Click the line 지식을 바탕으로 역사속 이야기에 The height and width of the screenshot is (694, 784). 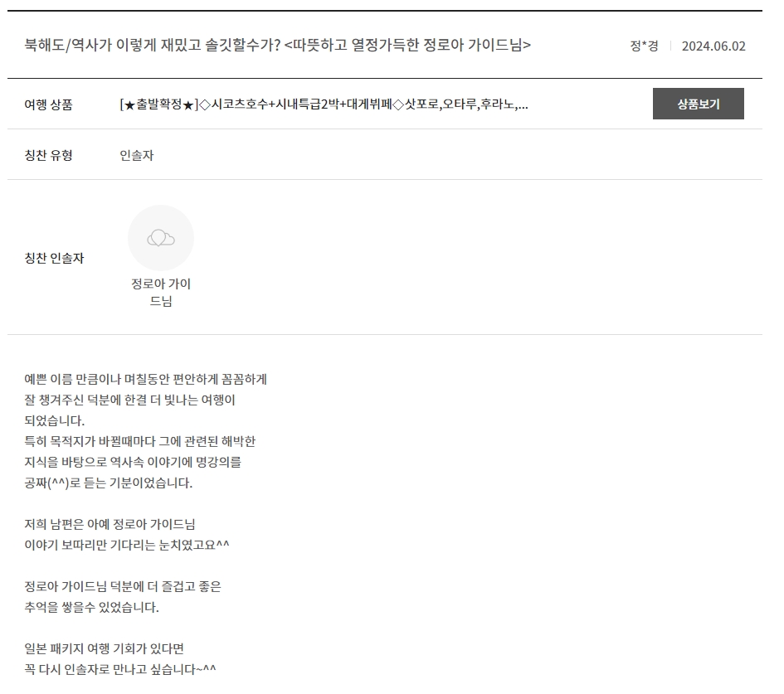click(133, 462)
